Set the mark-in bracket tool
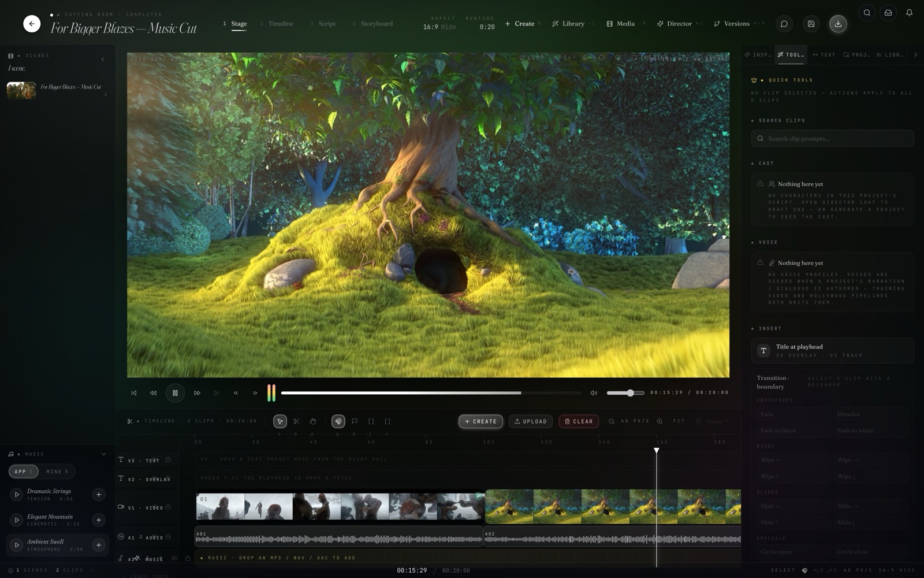924x578 pixels. (371, 421)
